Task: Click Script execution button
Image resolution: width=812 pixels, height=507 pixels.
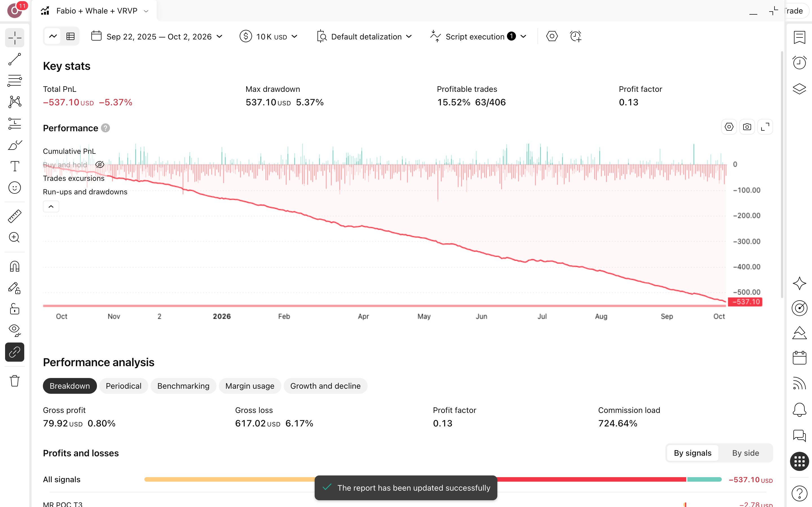Action: pos(478,36)
